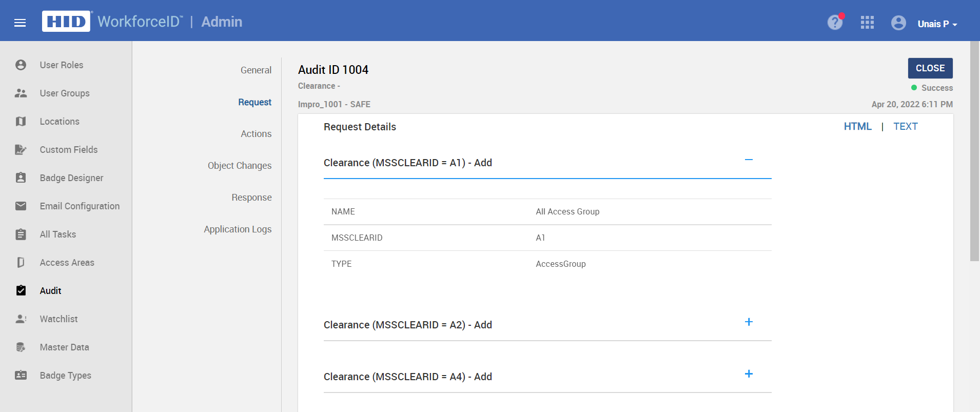Open the Response tab
Viewport: 980px width, 412px height.
click(x=251, y=198)
